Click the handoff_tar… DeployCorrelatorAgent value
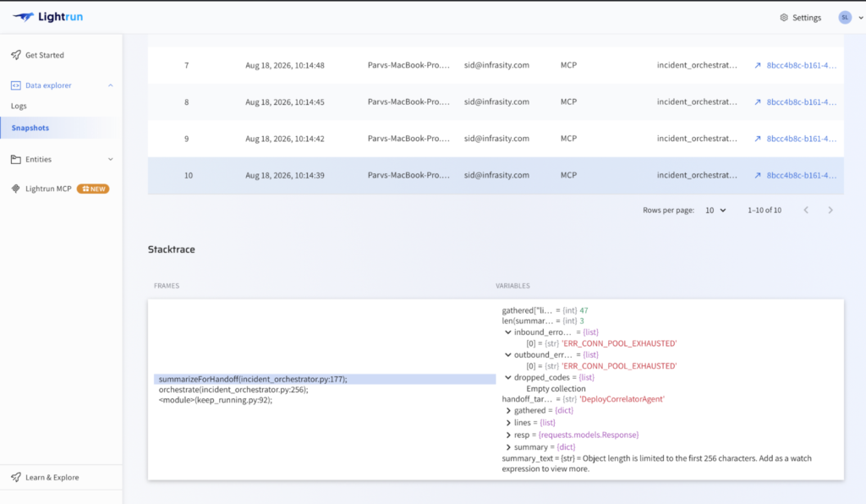 [622, 399]
